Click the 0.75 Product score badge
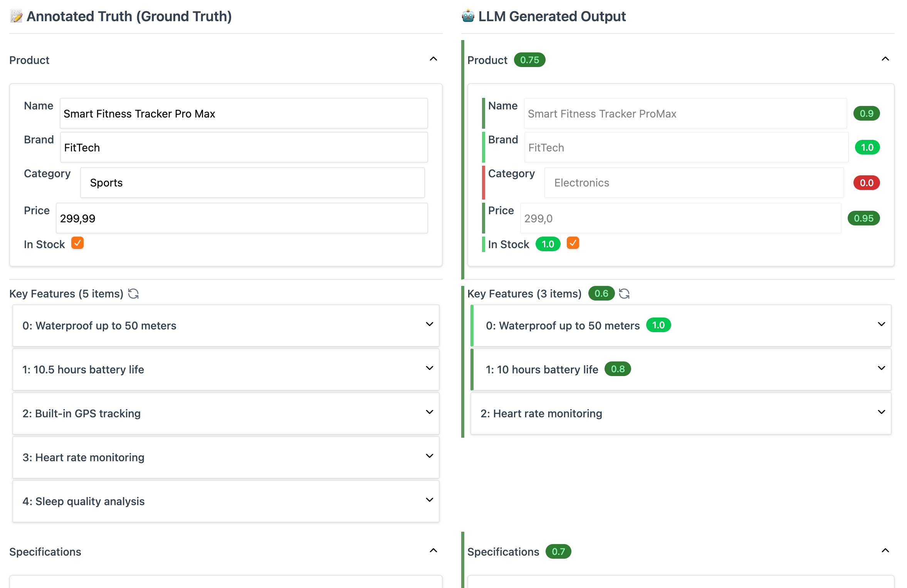Viewport: 907px width, 588px height. coord(529,60)
